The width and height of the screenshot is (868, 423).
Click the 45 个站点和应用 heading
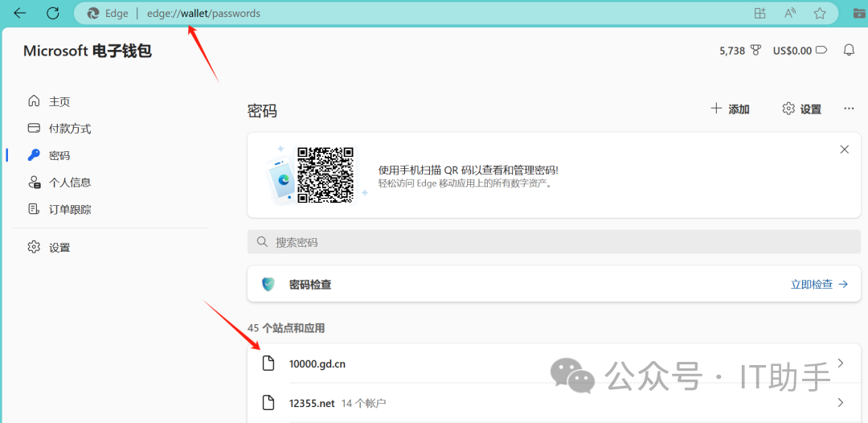(x=286, y=328)
